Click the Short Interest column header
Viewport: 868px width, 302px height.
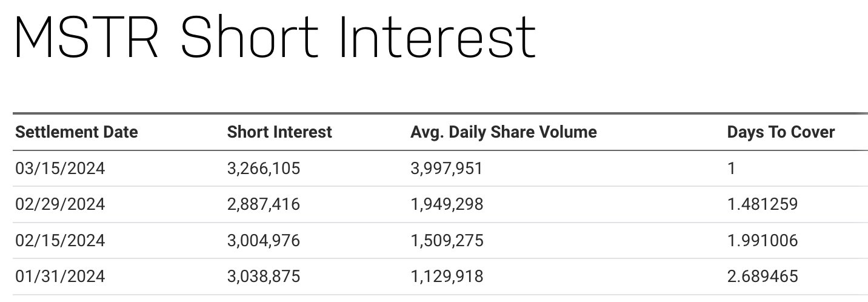279,132
